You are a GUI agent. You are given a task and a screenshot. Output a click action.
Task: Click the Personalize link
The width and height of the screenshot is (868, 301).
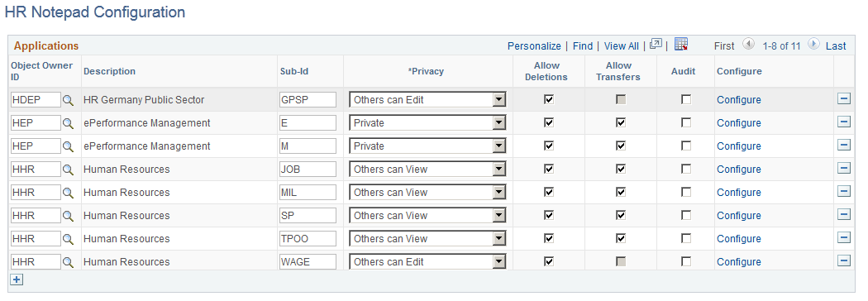click(534, 46)
